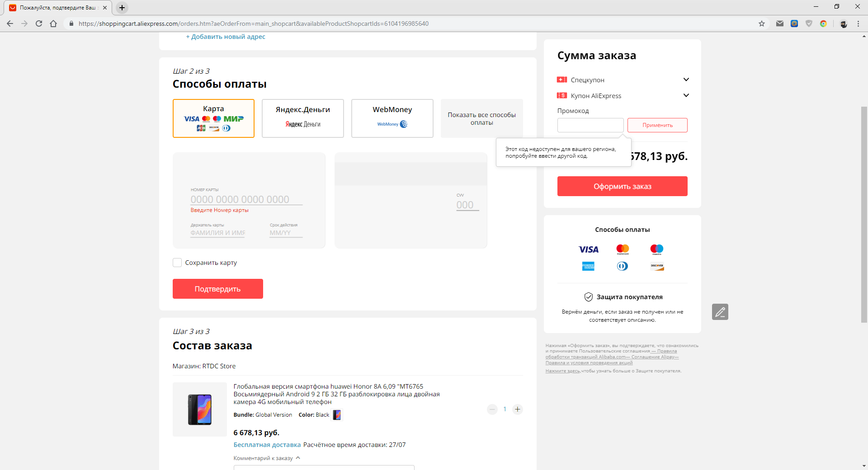This screenshot has width=868, height=470.
Task: Click the edit feedback pencil icon
Action: click(x=720, y=312)
